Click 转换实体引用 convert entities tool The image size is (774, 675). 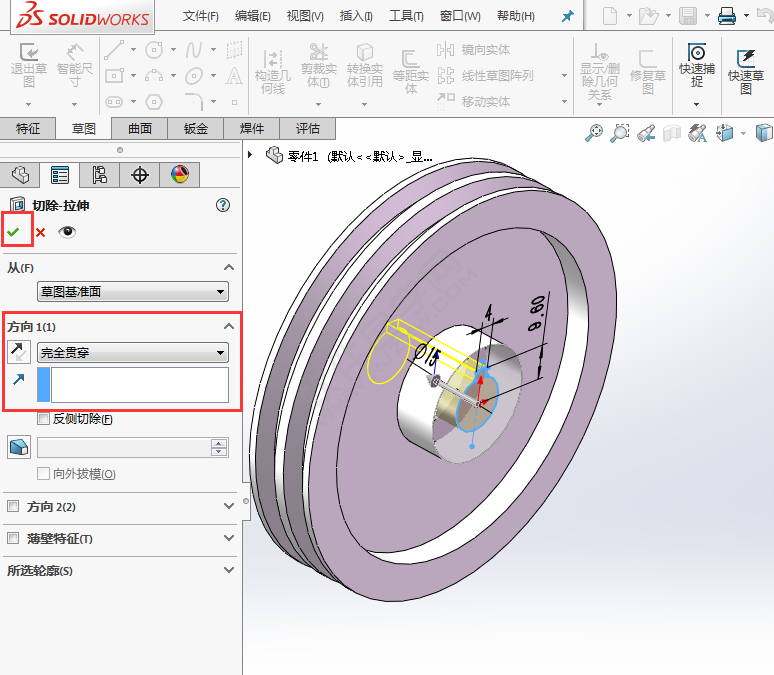tap(364, 66)
